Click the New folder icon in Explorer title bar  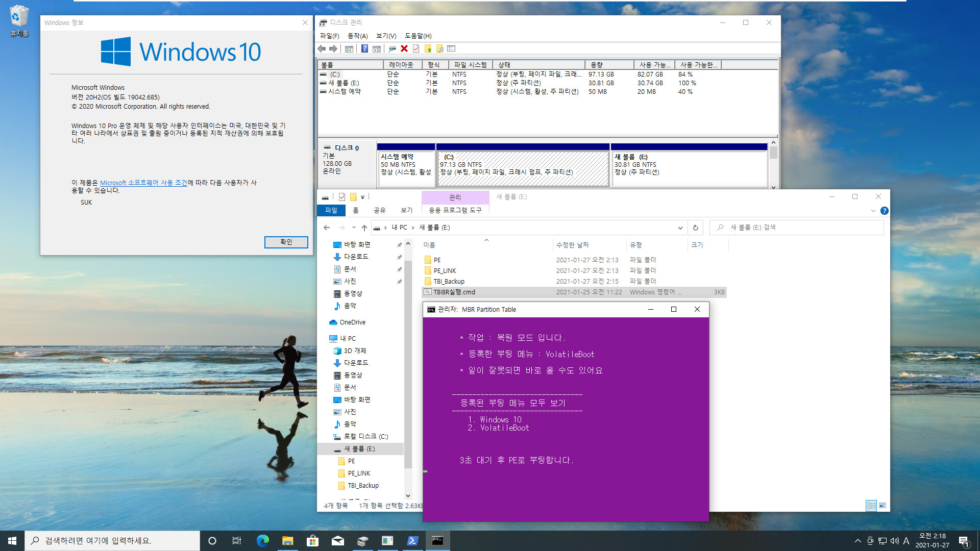(353, 197)
